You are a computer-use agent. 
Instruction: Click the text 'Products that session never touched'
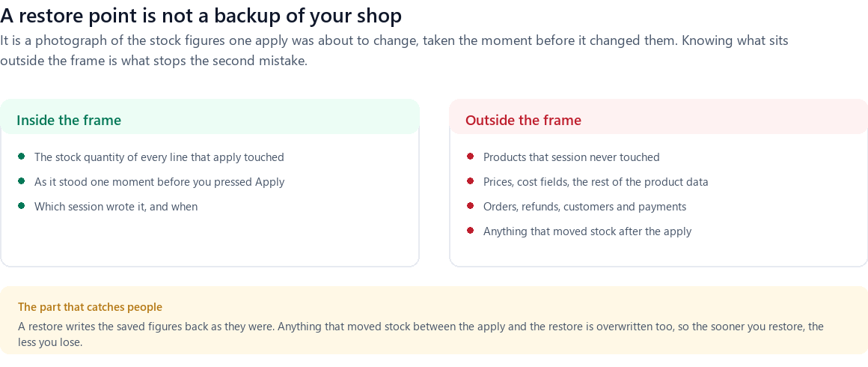point(571,157)
